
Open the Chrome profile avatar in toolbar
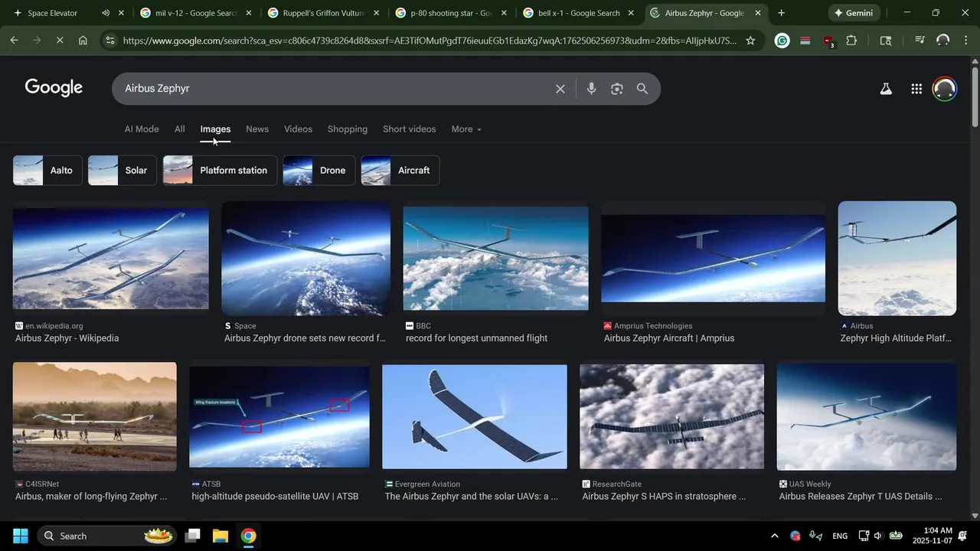coord(943,41)
